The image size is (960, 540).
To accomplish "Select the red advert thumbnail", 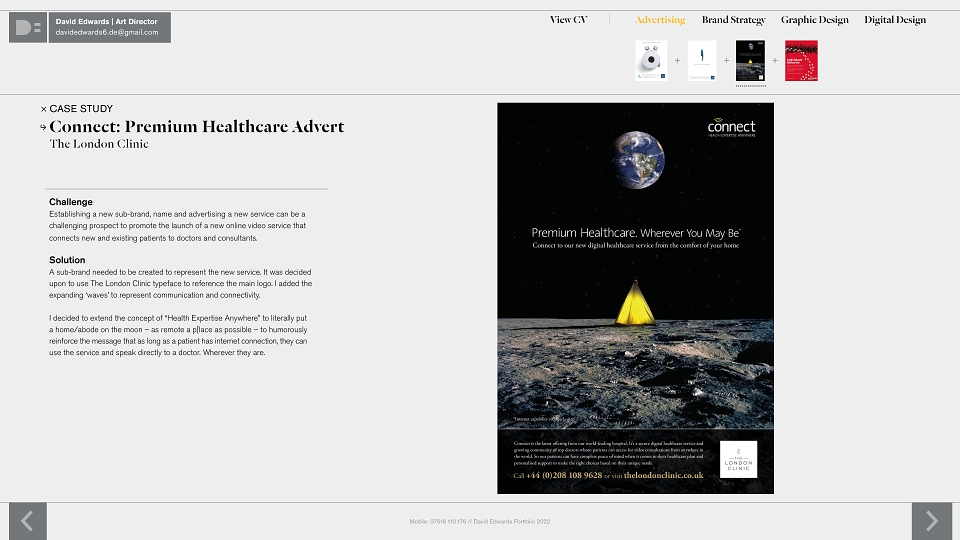I will 801,61.
